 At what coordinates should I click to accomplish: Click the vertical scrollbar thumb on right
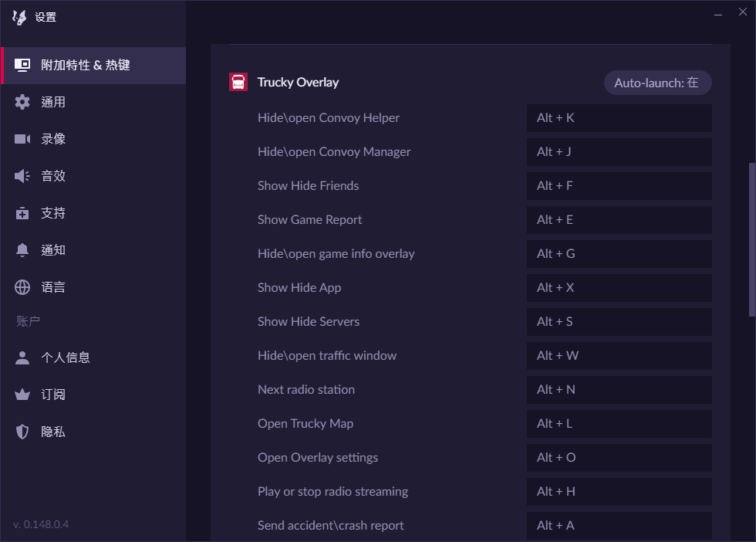point(751,240)
